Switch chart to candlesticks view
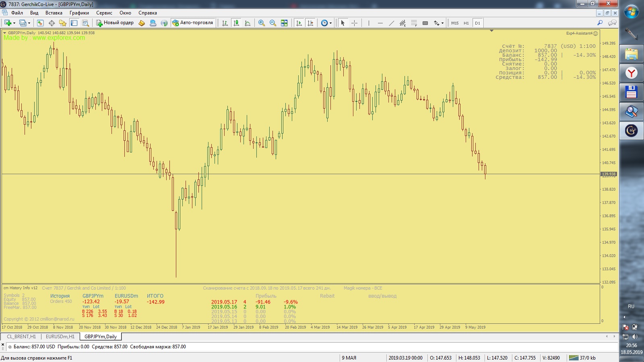644x362 pixels. point(236,23)
